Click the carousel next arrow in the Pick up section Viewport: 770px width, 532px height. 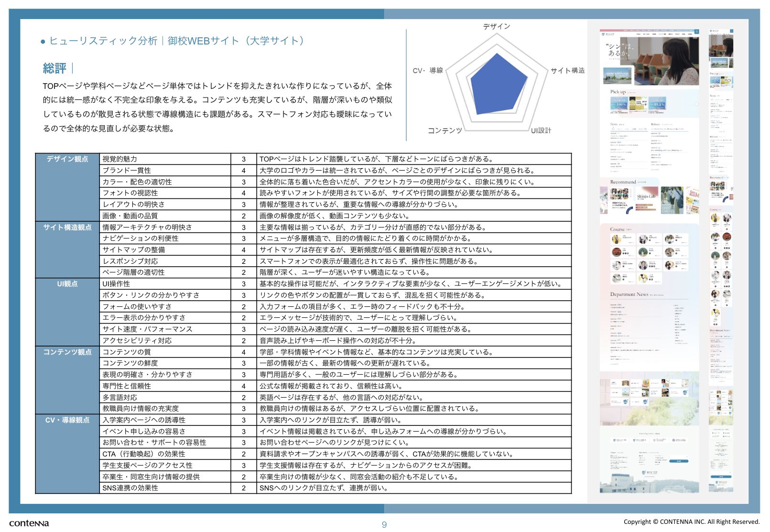coord(696,104)
